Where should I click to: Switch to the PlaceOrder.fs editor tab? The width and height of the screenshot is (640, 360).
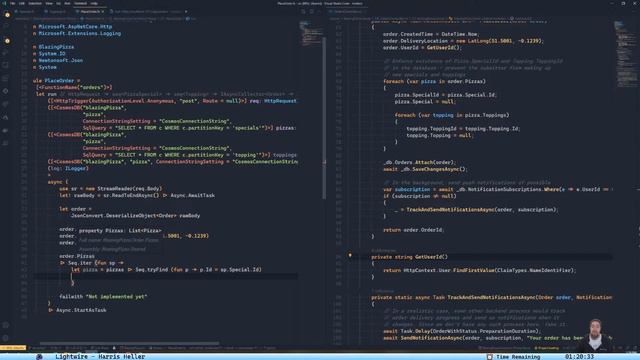[x=90, y=11]
